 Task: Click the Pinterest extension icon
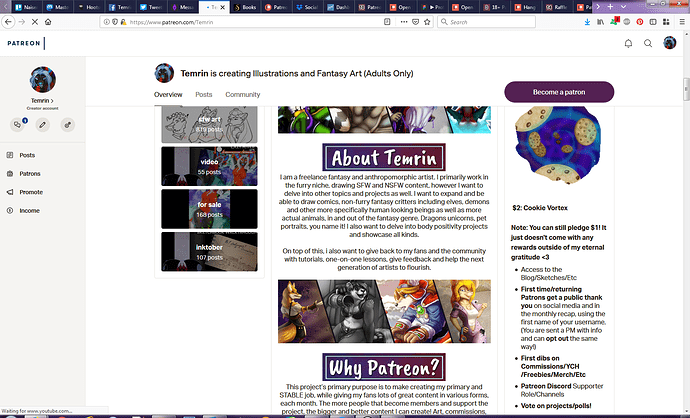(640, 22)
